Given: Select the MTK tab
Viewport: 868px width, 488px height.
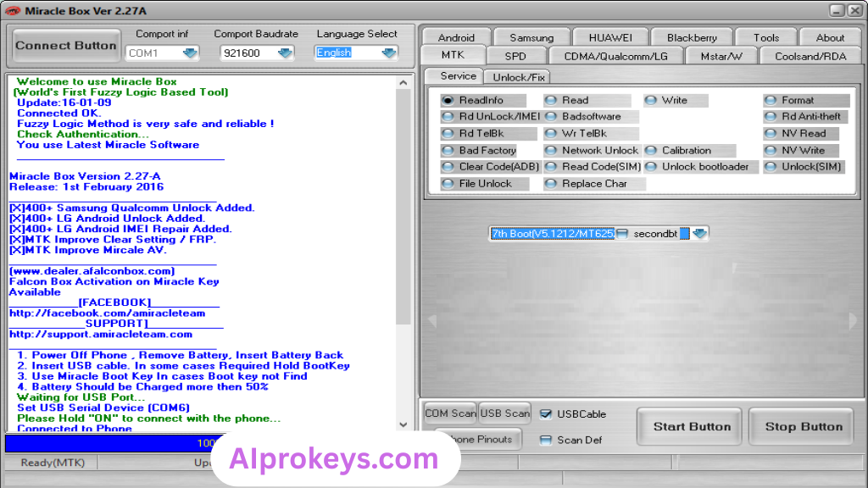Looking at the screenshot, I should pyautogui.click(x=453, y=55).
